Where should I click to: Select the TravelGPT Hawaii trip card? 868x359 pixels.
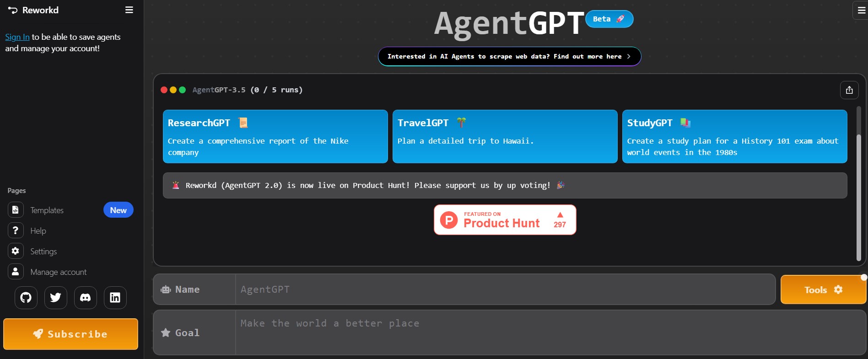(x=505, y=136)
